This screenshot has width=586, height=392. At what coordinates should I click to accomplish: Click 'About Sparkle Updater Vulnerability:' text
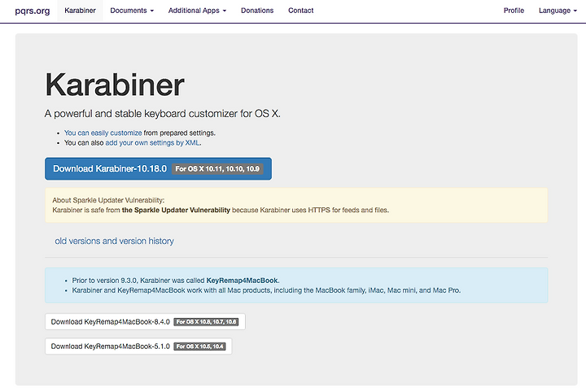tap(108, 201)
